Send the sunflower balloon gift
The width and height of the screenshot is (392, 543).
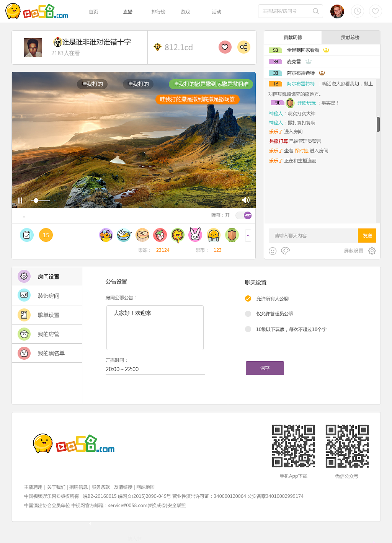pos(178,235)
